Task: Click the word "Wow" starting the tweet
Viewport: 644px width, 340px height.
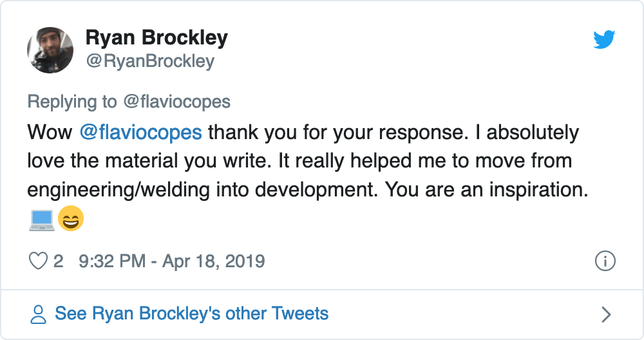Action: 50,133
